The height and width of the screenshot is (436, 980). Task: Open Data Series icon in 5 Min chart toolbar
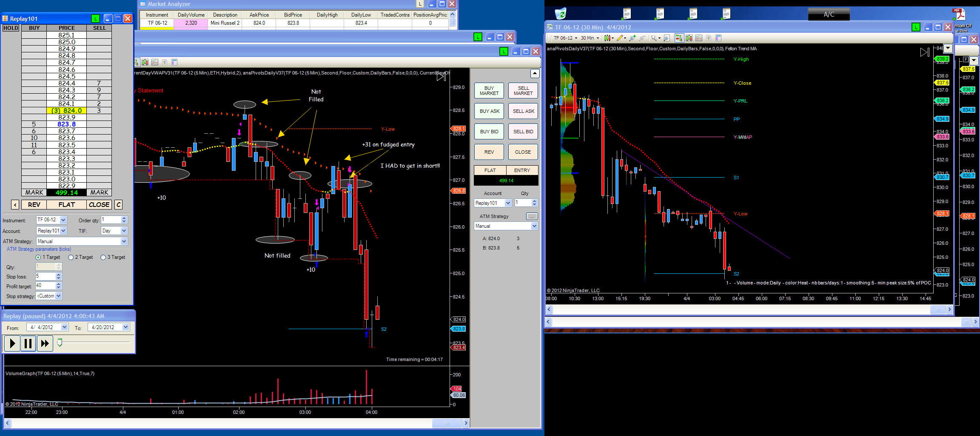pyautogui.click(x=145, y=62)
